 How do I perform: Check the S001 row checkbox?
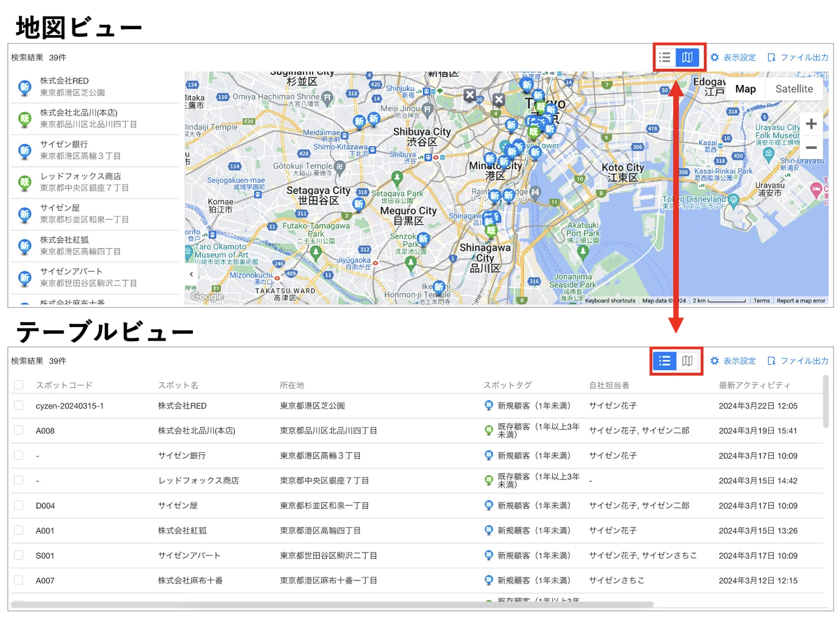tap(18, 555)
